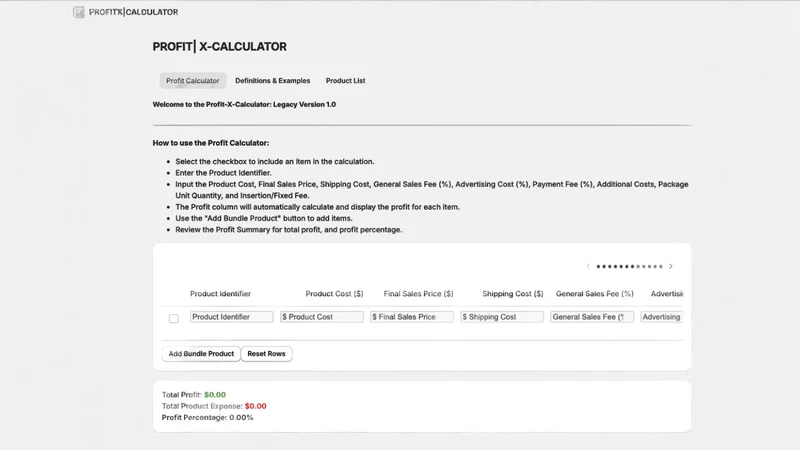
Task: Click the Final Sales Price ($) column header
Action: tap(418, 294)
